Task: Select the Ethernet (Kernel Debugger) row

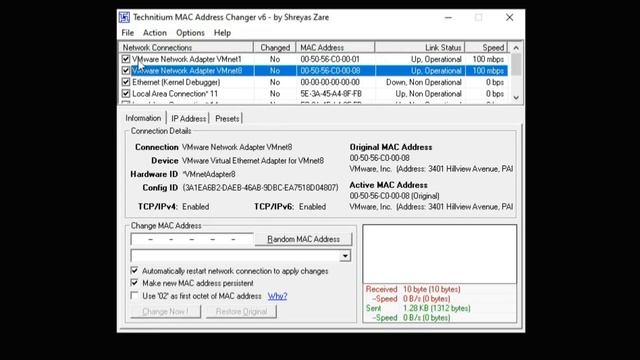Action: 313,82
